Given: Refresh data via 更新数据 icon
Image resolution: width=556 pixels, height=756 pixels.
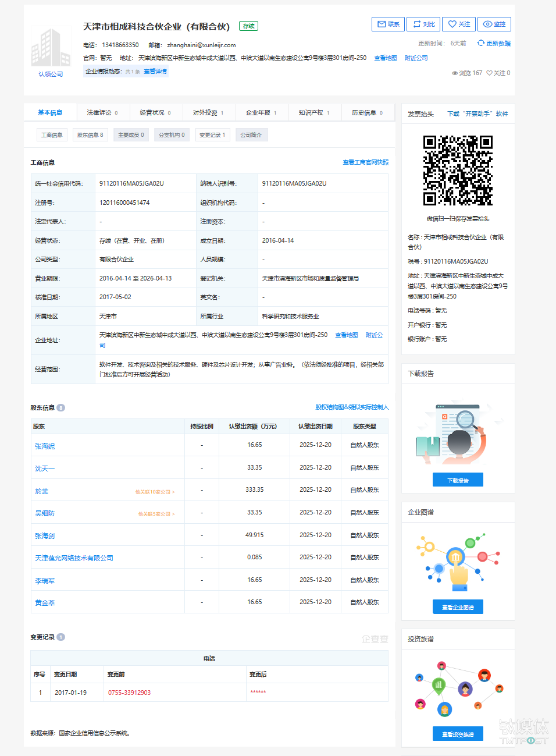Looking at the screenshot, I should click(x=494, y=44).
